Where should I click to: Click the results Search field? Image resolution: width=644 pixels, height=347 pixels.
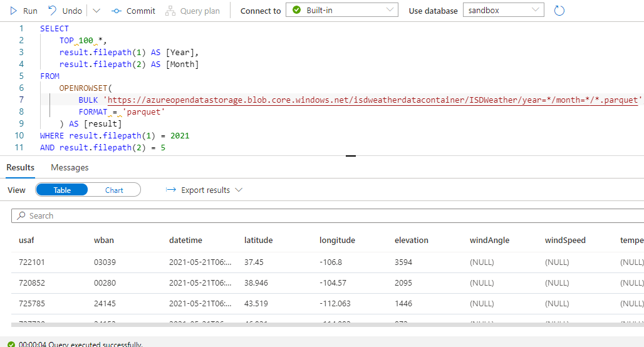[x=328, y=215]
